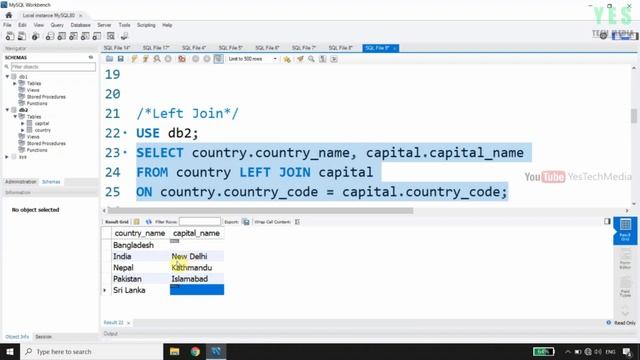Open SQL script file from main toolbar
This screenshot has height=360, width=640.
point(22,36)
